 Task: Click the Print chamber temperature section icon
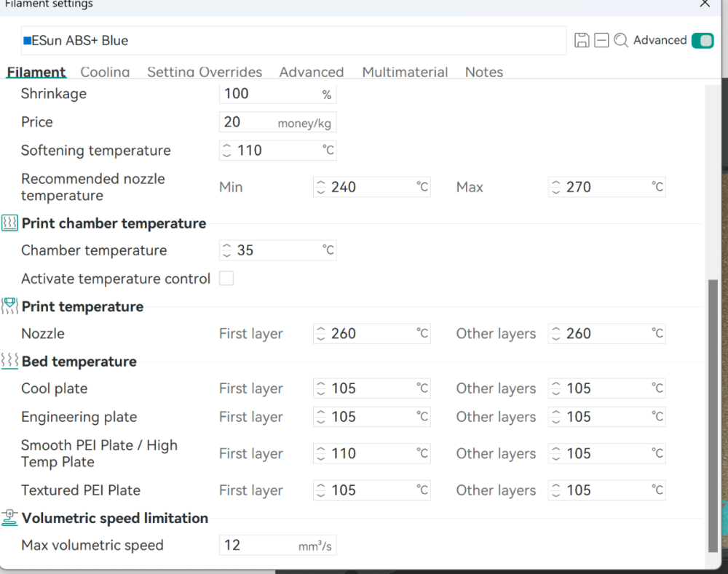click(x=9, y=223)
